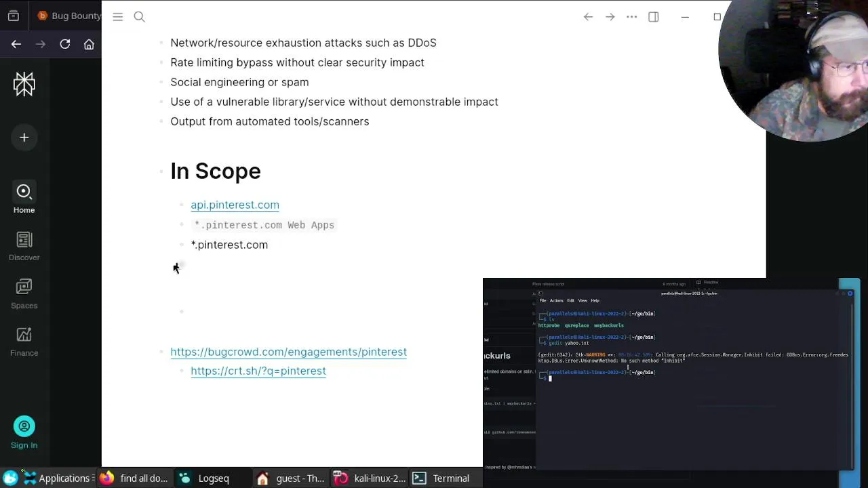Go to the browser home page
The height and width of the screenshot is (488, 868).
[89, 44]
